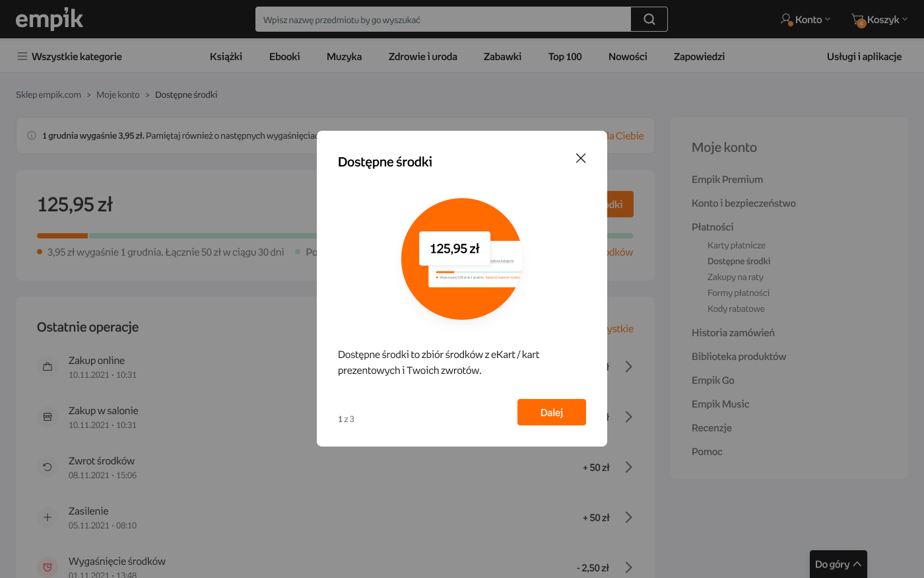Close the Dostępne środki dialog
924x578 pixels.
581,158
